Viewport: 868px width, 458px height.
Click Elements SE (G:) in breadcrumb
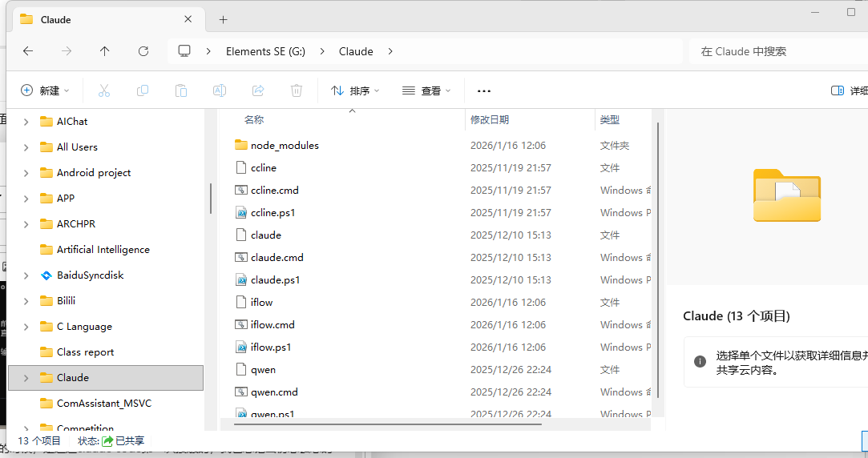265,51
